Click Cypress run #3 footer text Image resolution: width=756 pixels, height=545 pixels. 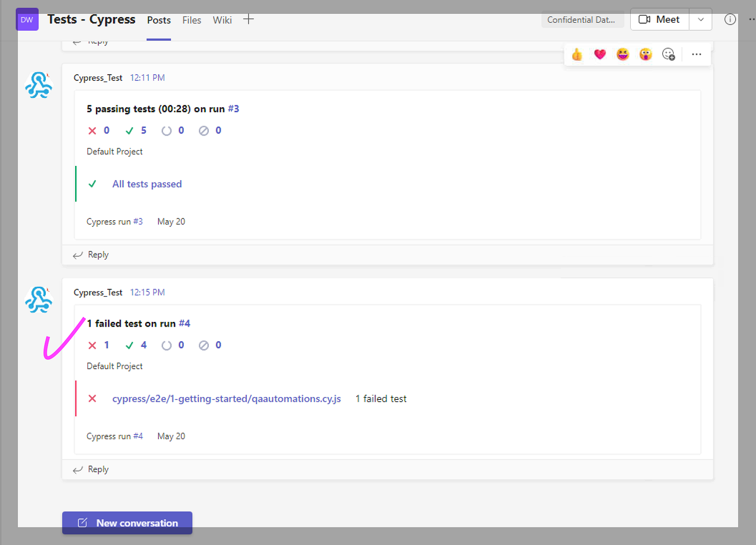(x=114, y=221)
